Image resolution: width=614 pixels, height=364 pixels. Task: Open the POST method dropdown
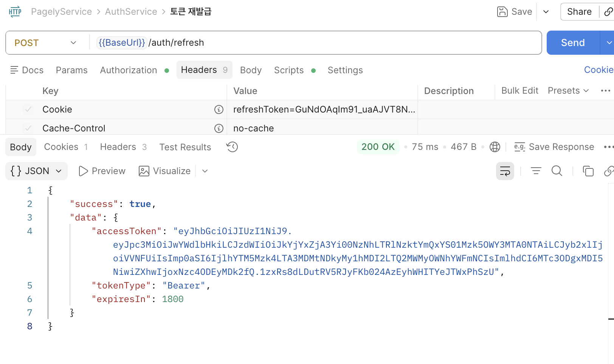[x=45, y=43]
